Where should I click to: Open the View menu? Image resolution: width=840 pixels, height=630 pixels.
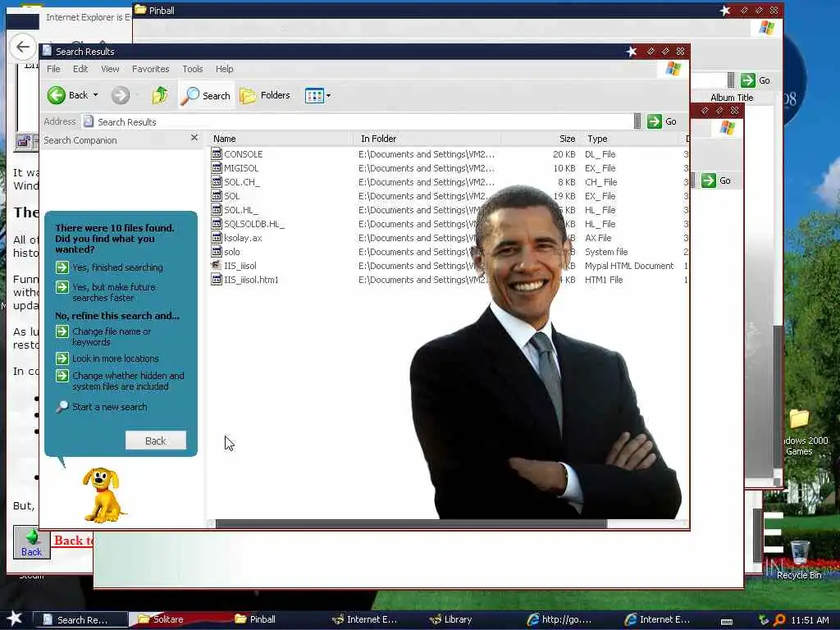110,69
